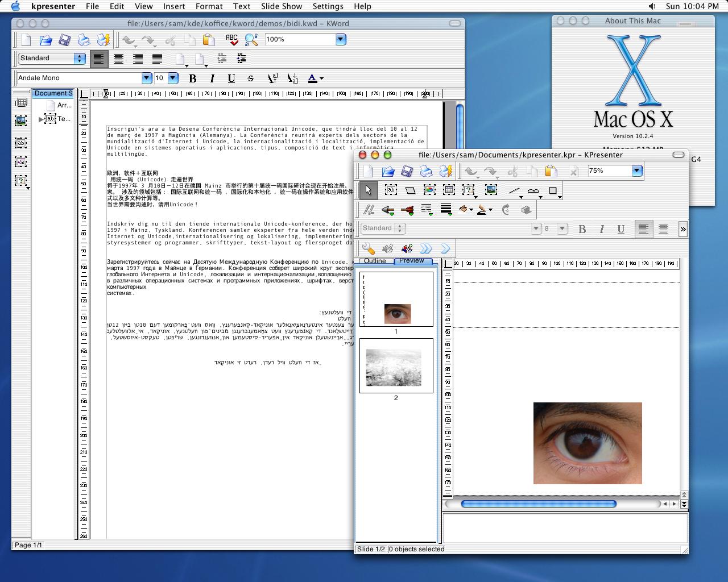
Task: Switch to the Outline tab
Action: 375,261
